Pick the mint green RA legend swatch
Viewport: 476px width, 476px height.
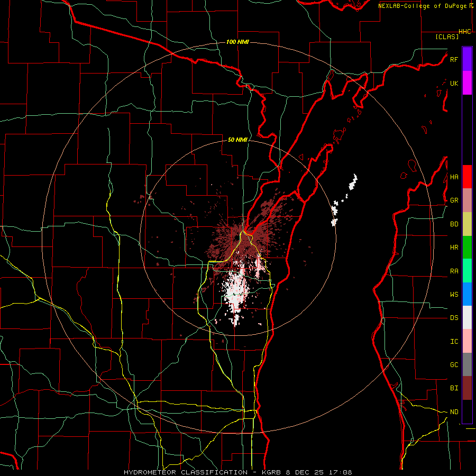pyautogui.click(x=467, y=271)
